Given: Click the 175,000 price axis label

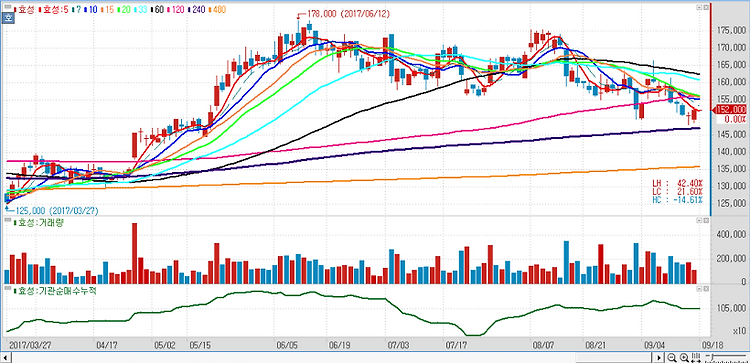Looking at the screenshot, I should click(731, 31).
